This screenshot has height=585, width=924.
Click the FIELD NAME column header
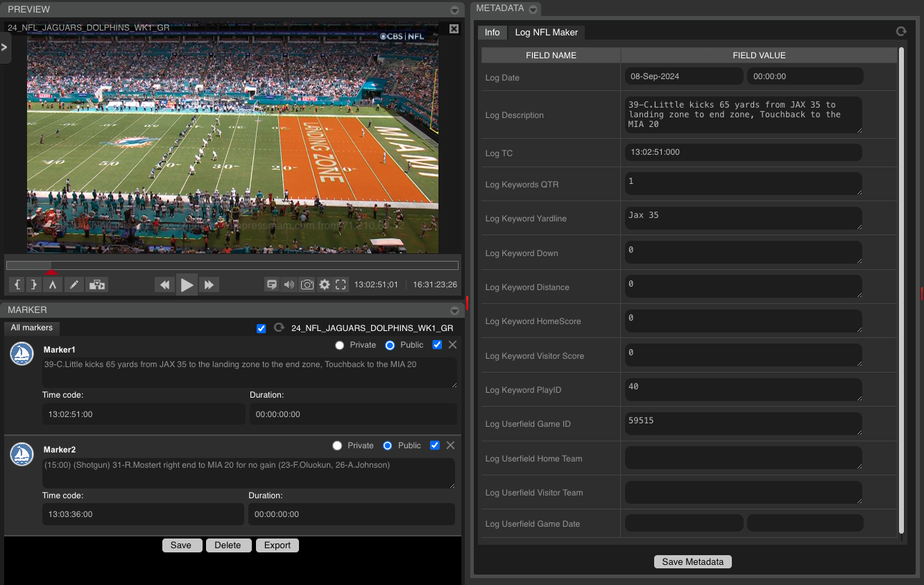(551, 56)
